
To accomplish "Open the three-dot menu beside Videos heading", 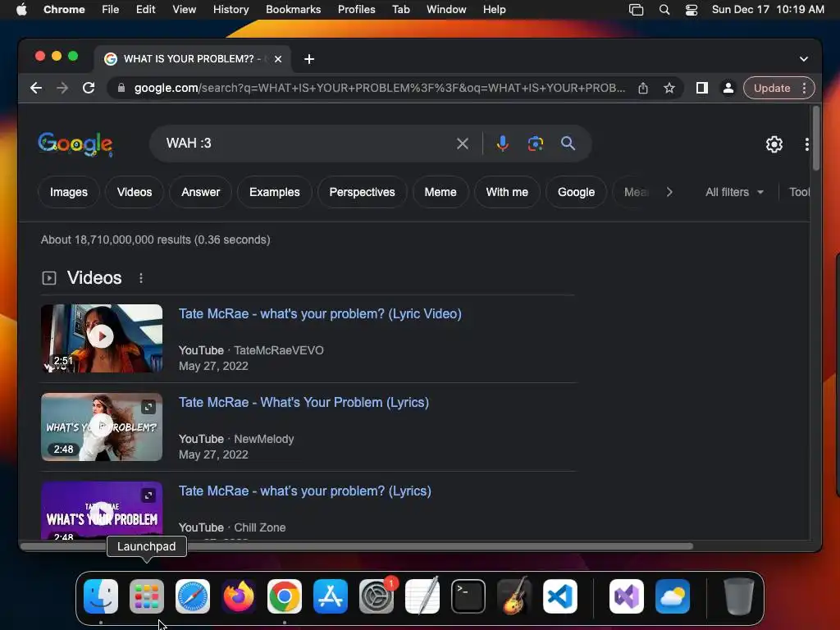I will [141, 278].
